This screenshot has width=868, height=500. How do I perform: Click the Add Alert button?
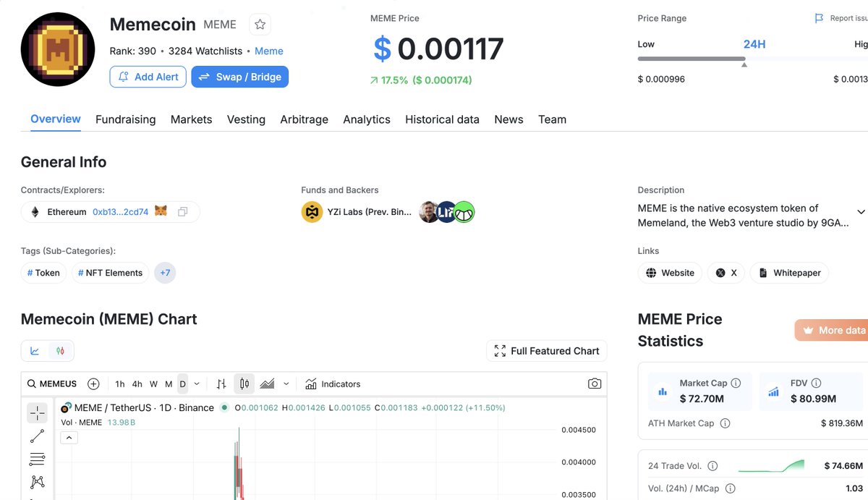point(148,77)
